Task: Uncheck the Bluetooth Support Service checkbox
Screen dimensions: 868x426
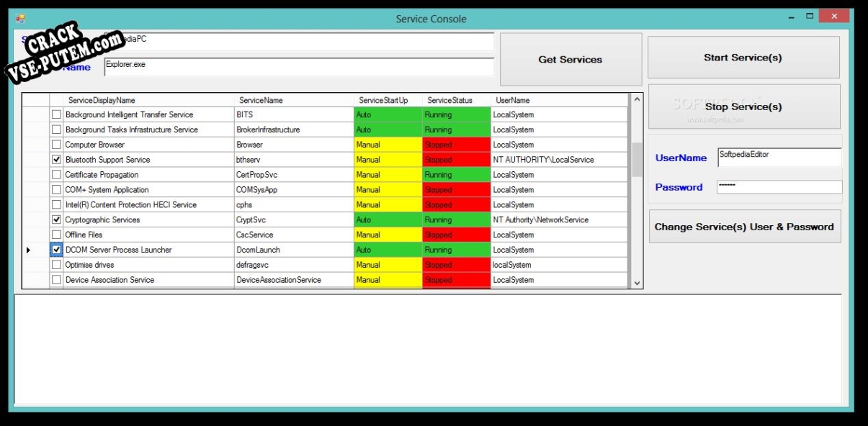Action: (x=56, y=160)
